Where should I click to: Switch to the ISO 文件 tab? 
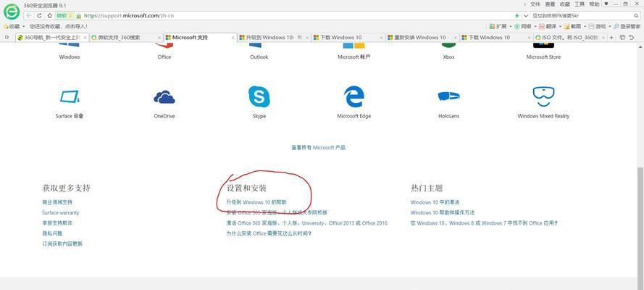(570, 38)
